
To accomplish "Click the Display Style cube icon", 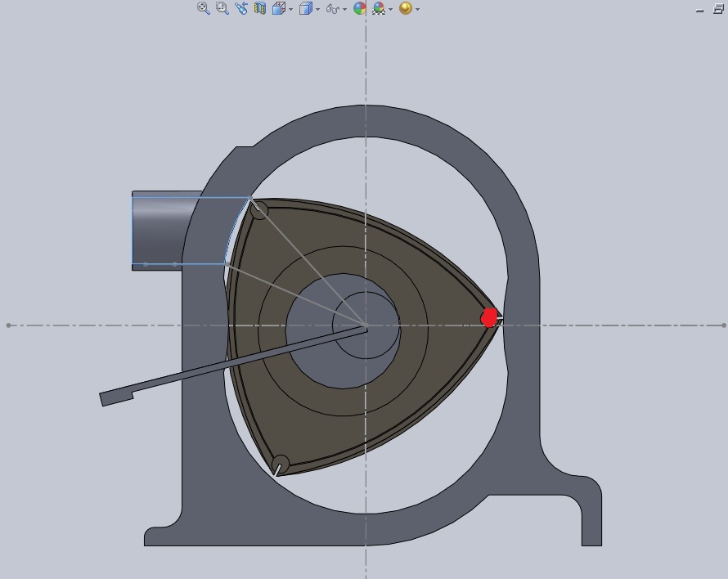I will [305, 8].
